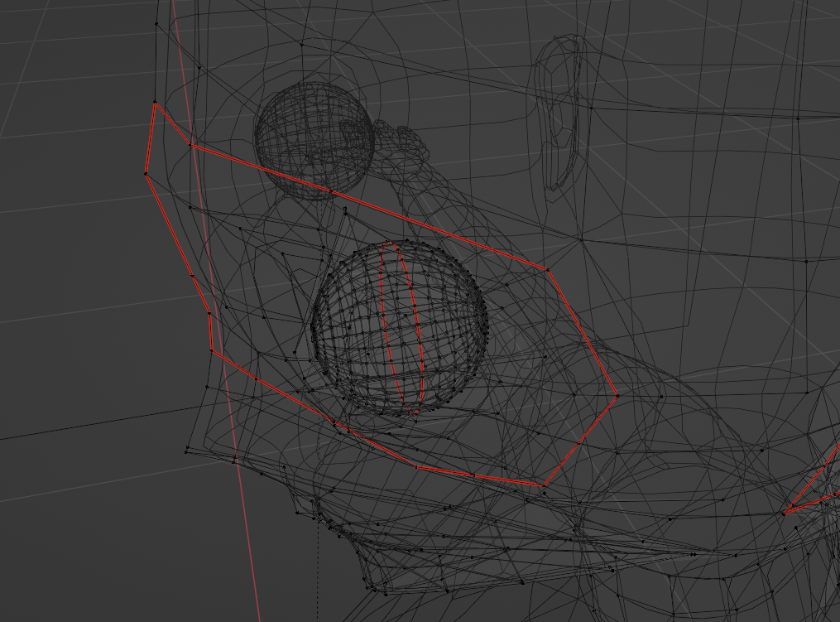Click the top-left vertex of red outline
The image size is (840, 622).
[155, 104]
